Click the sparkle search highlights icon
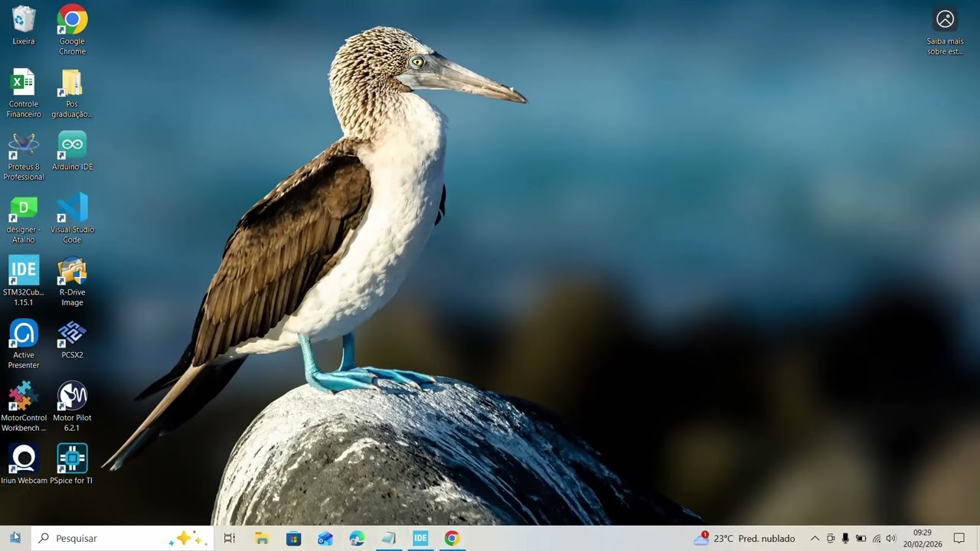The width and height of the screenshot is (980, 551). [188, 538]
